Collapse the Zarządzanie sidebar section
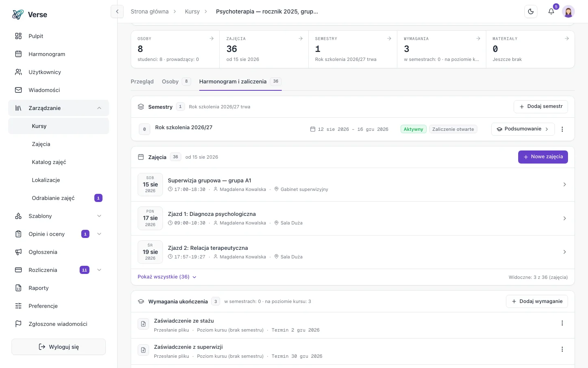This screenshot has height=368, width=588. tap(59, 108)
